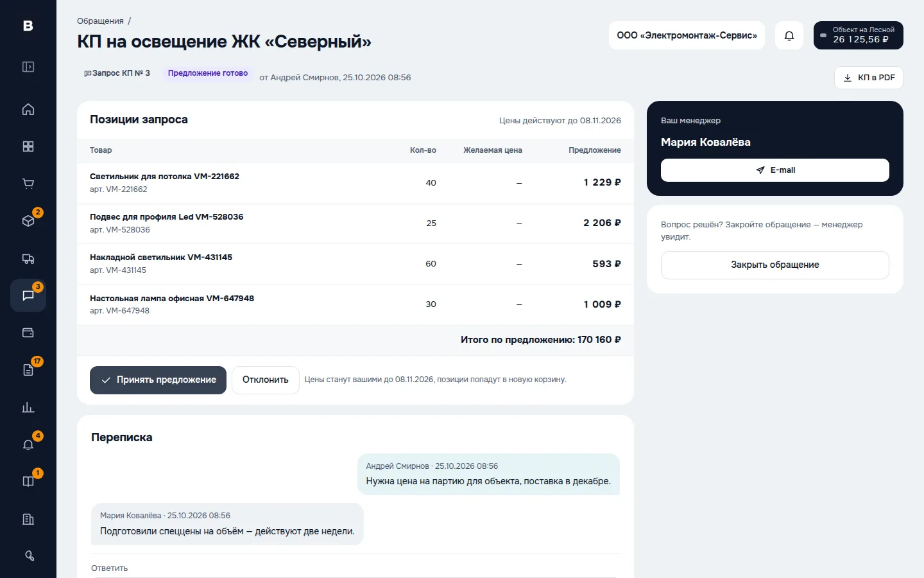Click the «Желаемая цена» column header
Screen dimensions: 924x578
point(493,150)
